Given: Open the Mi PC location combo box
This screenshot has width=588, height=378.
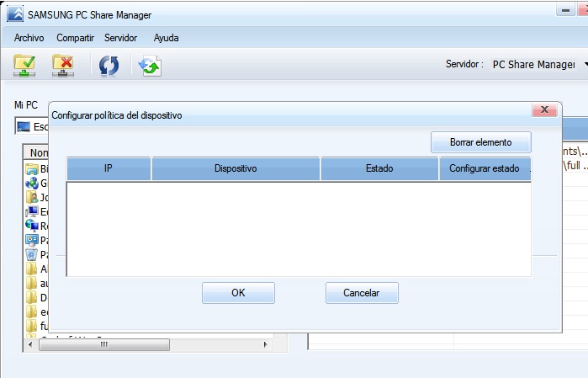Looking at the screenshot, I should click(x=32, y=126).
